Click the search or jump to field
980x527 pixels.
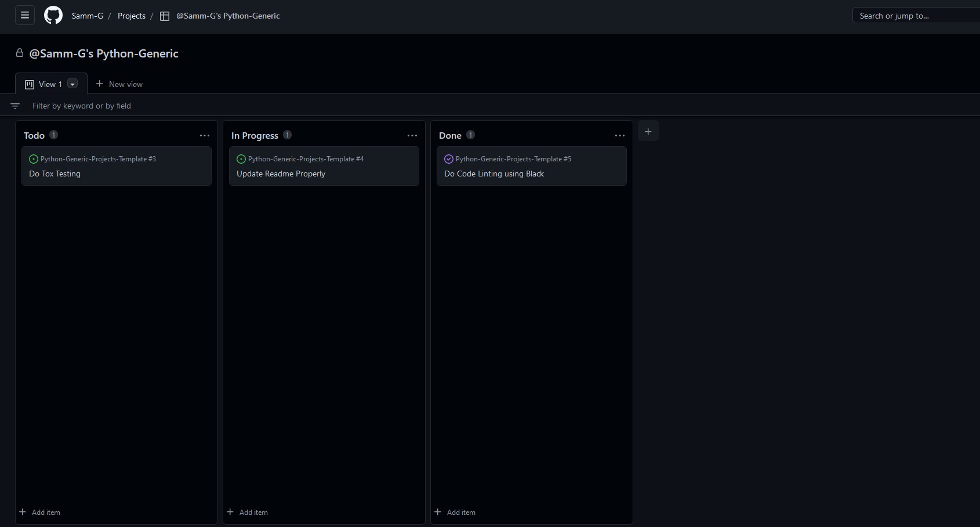916,16
